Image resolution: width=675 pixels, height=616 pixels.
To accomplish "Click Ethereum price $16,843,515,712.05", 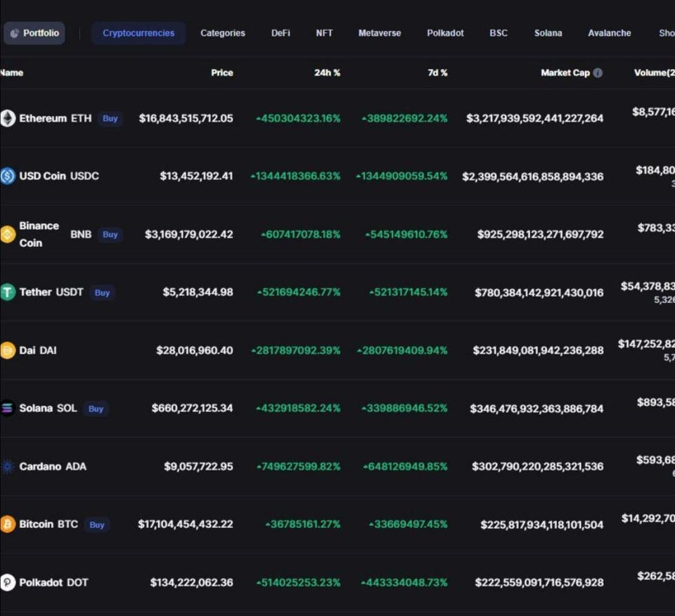I will pyautogui.click(x=186, y=118).
